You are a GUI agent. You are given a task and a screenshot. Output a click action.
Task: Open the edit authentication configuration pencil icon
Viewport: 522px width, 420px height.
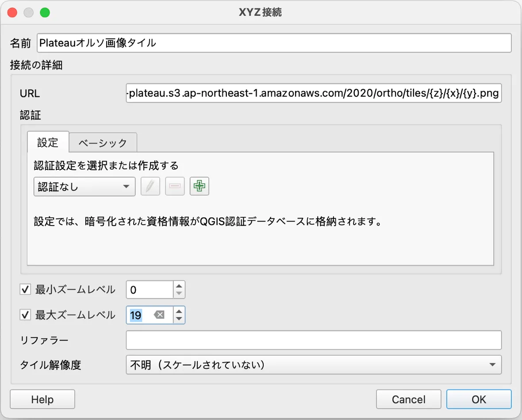(150, 186)
